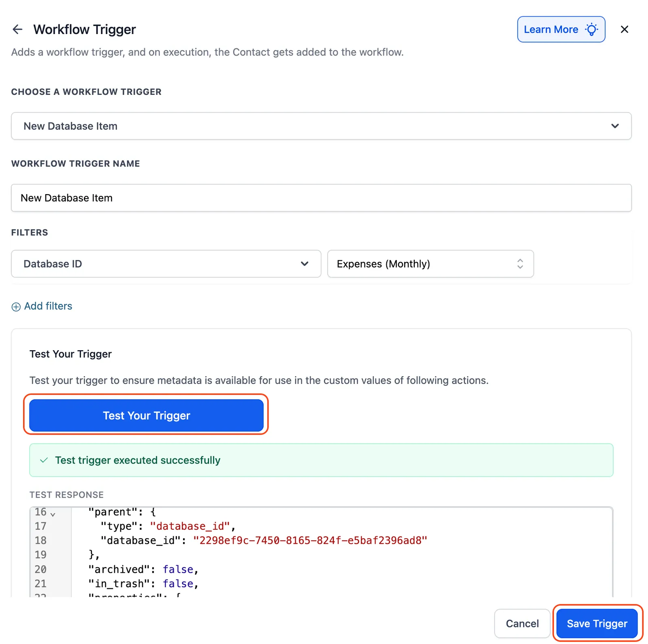Click the Add filters link
The width and height of the screenshot is (648, 644).
coord(48,306)
